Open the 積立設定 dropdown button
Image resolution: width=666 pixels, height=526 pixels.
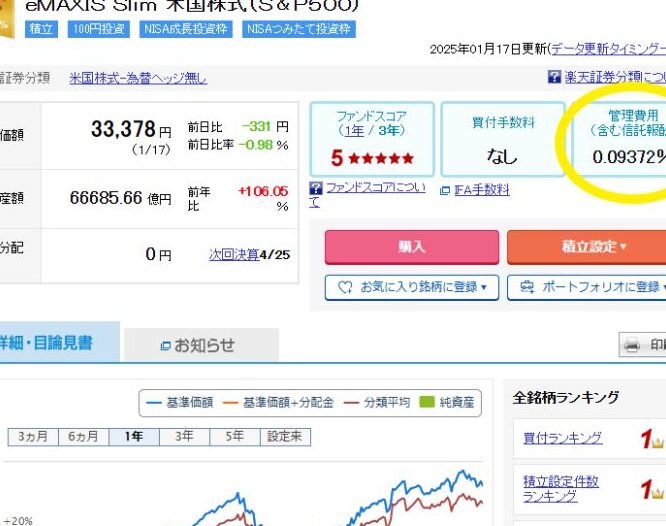coord(588,247)
